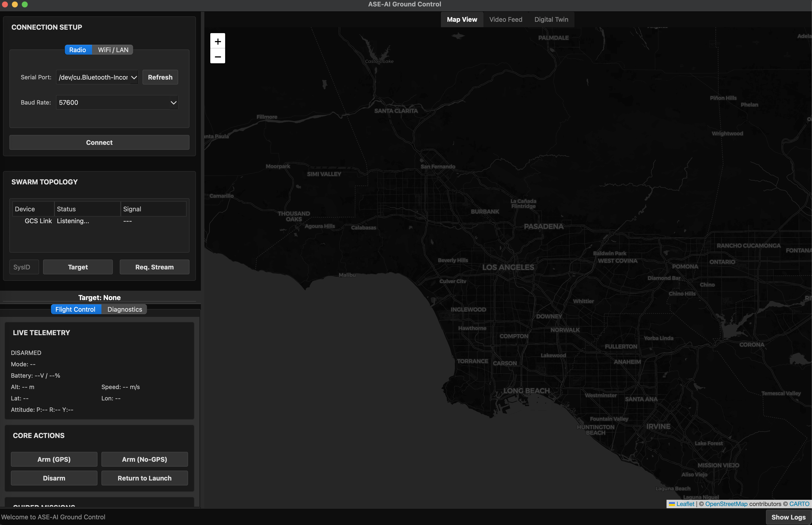Viewport: 812px width, 525px height.
Task: Zoom in on the map
Action: pos(218,41)
